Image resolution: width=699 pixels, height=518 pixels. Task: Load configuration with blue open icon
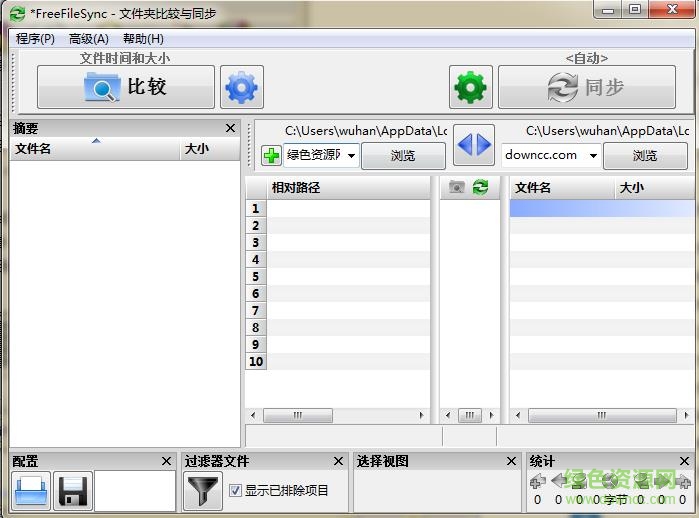(31, 491)
